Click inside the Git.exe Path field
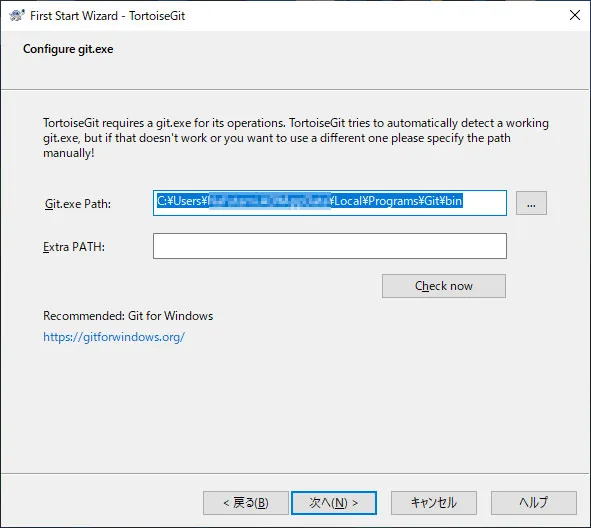The image size is (591, 528). pos(330,203)
